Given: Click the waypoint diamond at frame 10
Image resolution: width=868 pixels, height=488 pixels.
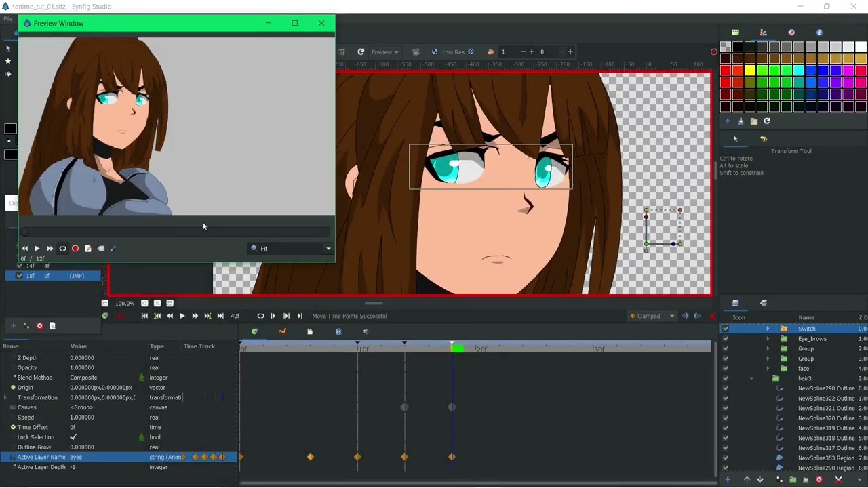Looking at the screenshot, I should click(357, 457).
